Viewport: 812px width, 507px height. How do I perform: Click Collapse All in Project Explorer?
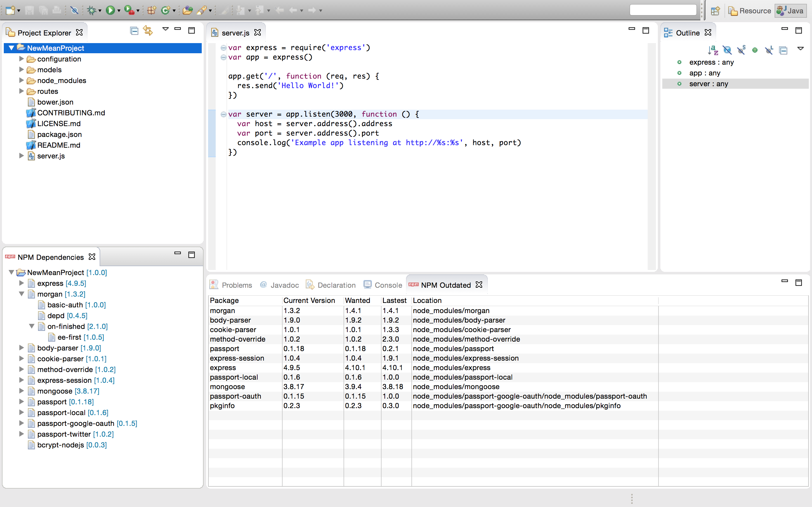(134, 31)
